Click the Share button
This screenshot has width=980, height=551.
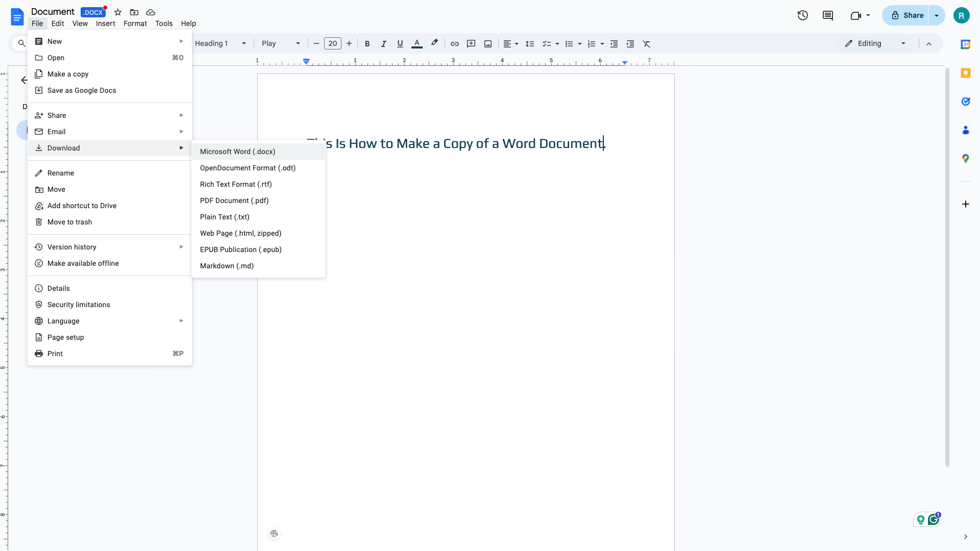pyautogui.click(x=906, y=15)
